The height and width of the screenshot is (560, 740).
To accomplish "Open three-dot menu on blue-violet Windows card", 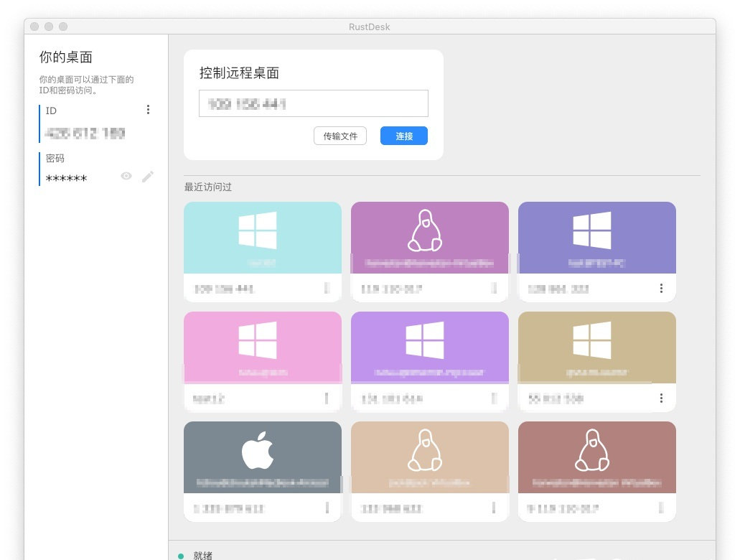I will click(x=661, y=288).
